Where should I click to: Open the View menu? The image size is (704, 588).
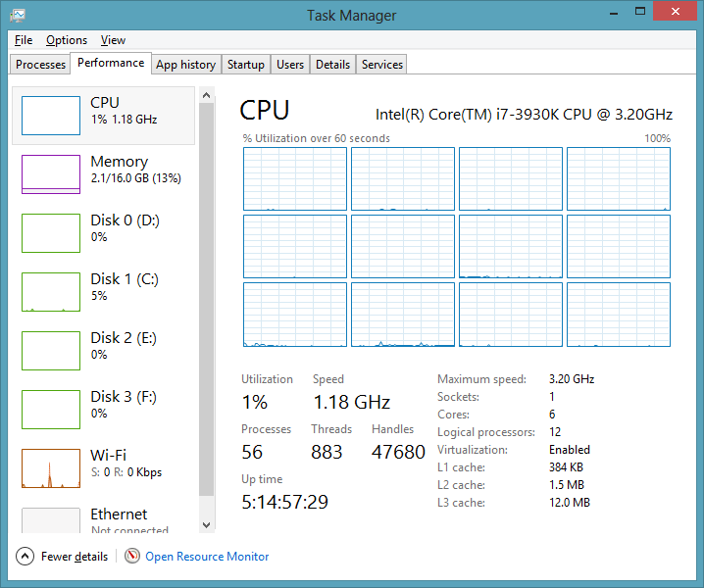click(x=113, y=40)
